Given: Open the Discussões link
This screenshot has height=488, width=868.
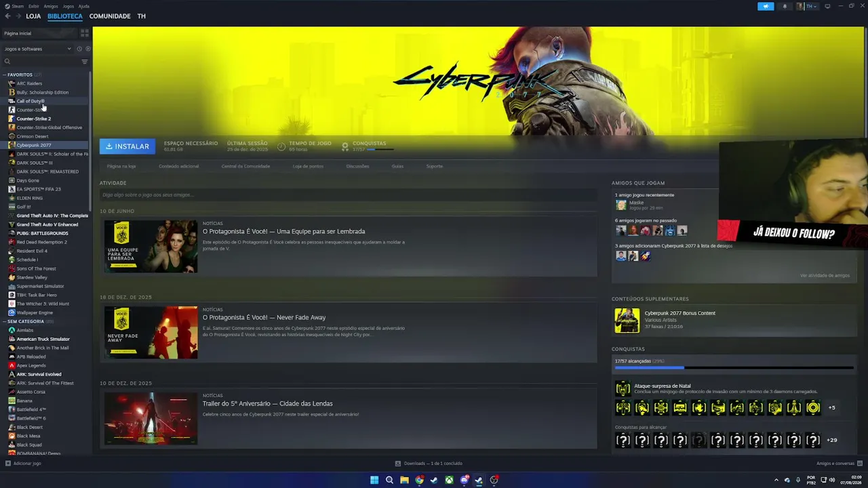Looking at the screenshot, I should coord(357,166).
